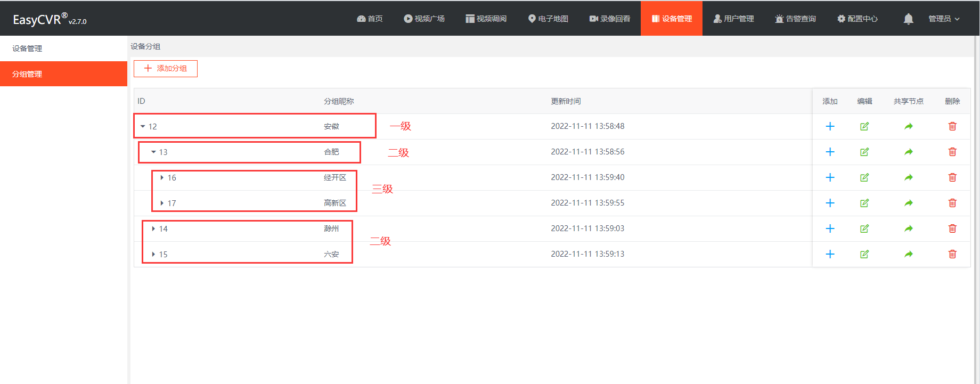Delete the 高新区 group
This screenshot has height=384, width=980.
(952, 203)
